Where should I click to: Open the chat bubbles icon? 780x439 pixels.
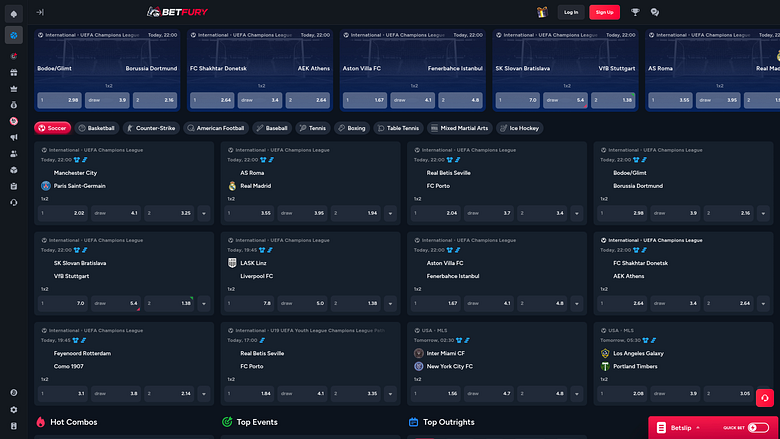[655, 12]
